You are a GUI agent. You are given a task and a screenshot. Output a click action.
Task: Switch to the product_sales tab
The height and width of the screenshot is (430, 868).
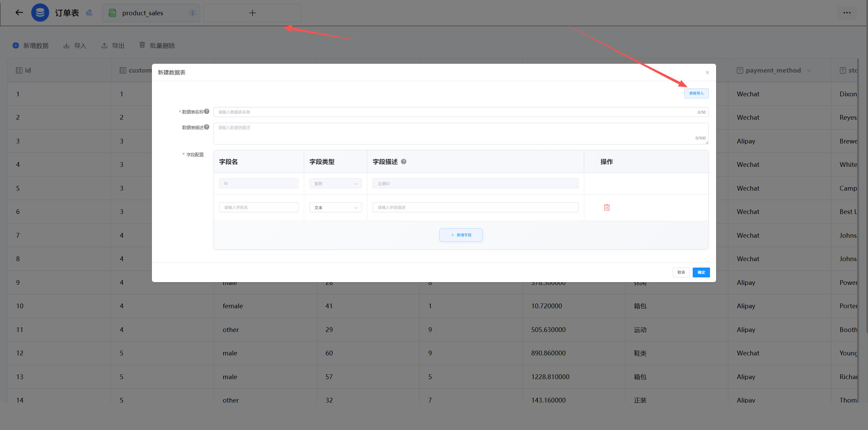[142, 13]
